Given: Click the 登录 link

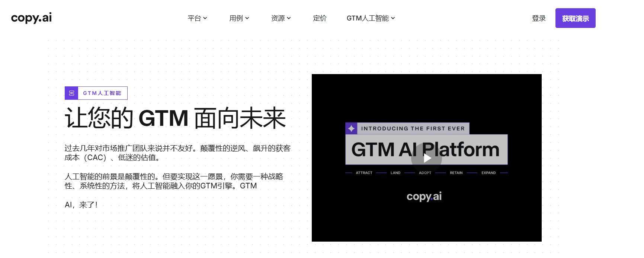Looking at the screenshot, I should point(539,18).
